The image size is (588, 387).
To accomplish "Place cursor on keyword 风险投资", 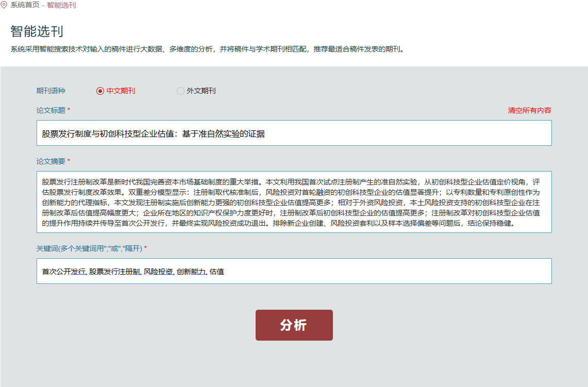I will point(158,272).
